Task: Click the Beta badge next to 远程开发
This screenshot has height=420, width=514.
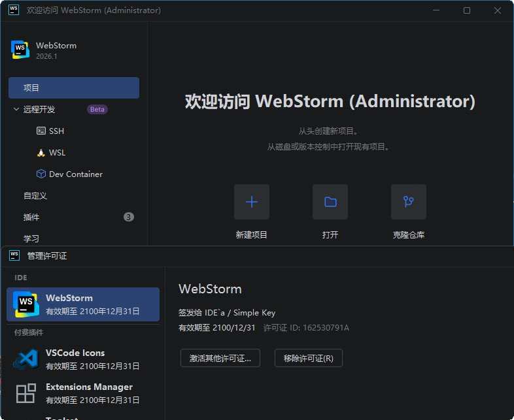Action: [x=97, y=109]
